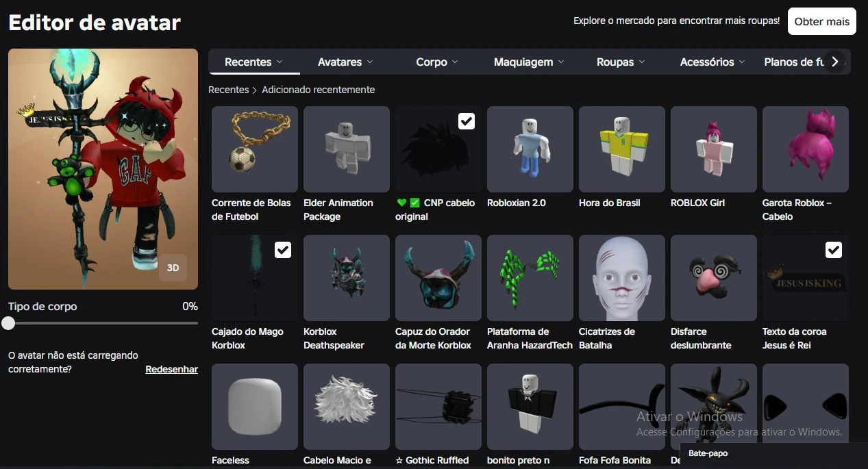Select the Gothic Ruffled accessory thumbnail
Image resolution: width=868 pixels, height=469 pixels.
[438, 406]
